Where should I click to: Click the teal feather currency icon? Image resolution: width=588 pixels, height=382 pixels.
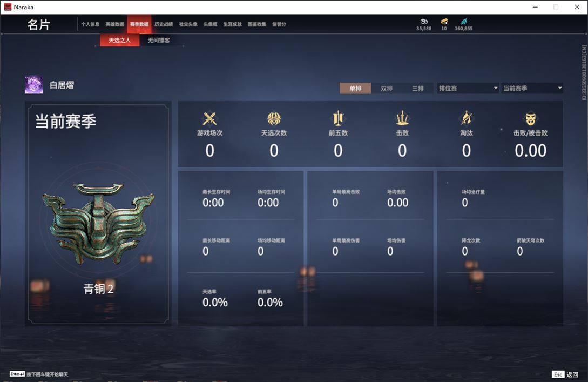coord(464,22)
